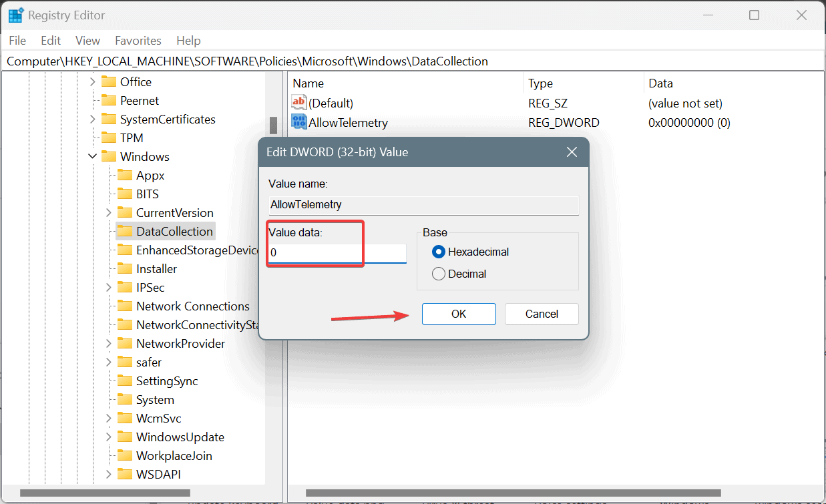Click the Peernet folder icon
Screen dimensions: 826x504
point(109,100)
